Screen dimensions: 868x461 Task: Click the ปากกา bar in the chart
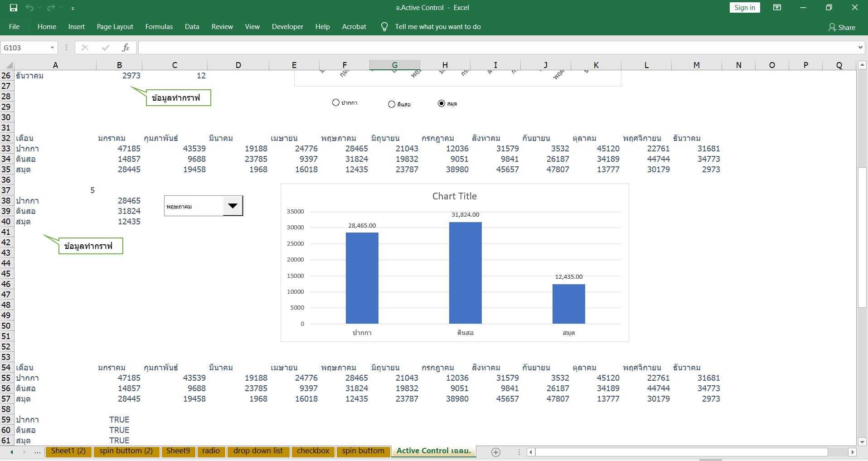tap(362, 278)
